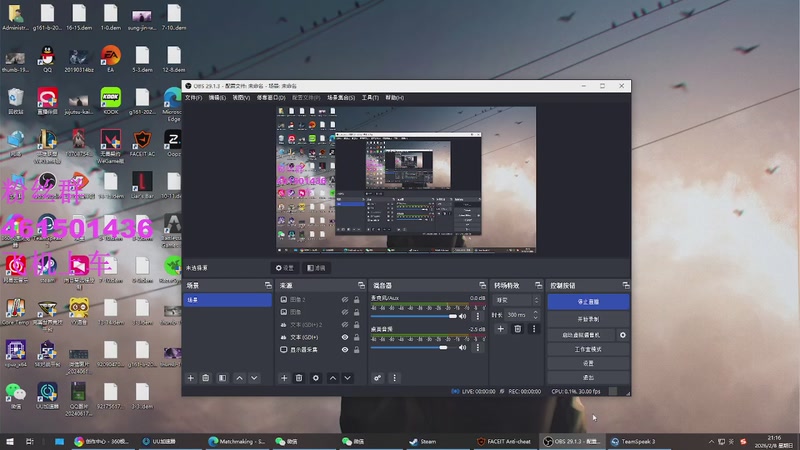Open scene filters icon in the Scenes (场景) dock toolbar
This screenshot has width=800, height=450.
coord(222,378)
